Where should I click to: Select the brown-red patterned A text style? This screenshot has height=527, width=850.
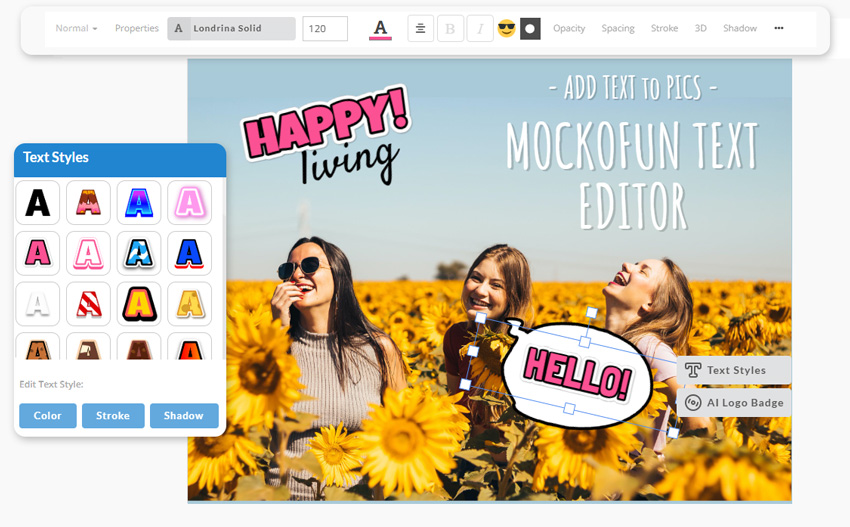[88, 203]
